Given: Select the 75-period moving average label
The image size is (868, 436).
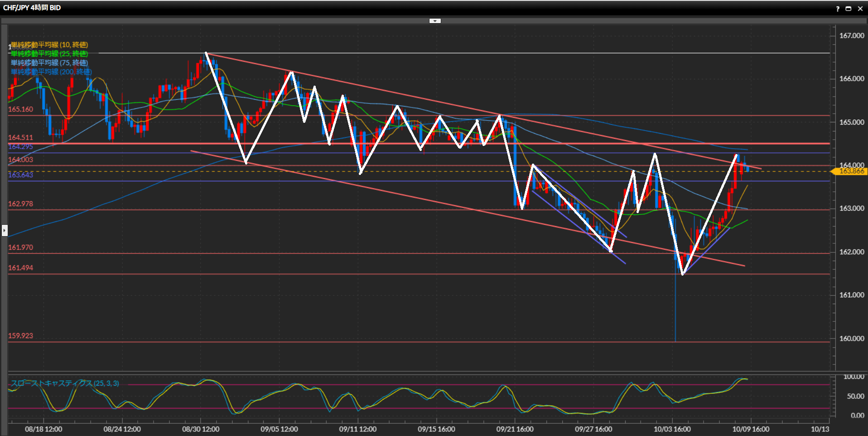Looking at the screenshot, I should click(49, 63).
